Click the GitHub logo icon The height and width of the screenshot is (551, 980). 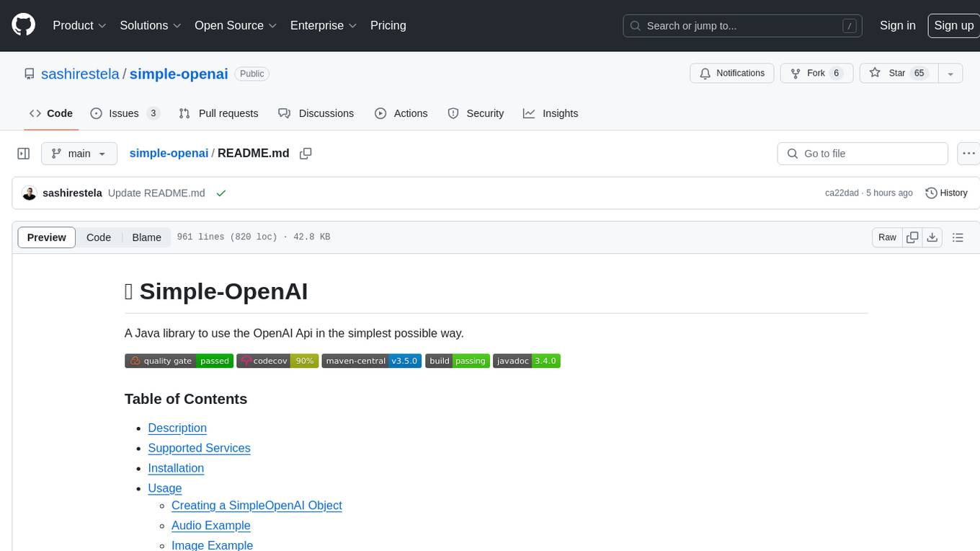[23, 25]
